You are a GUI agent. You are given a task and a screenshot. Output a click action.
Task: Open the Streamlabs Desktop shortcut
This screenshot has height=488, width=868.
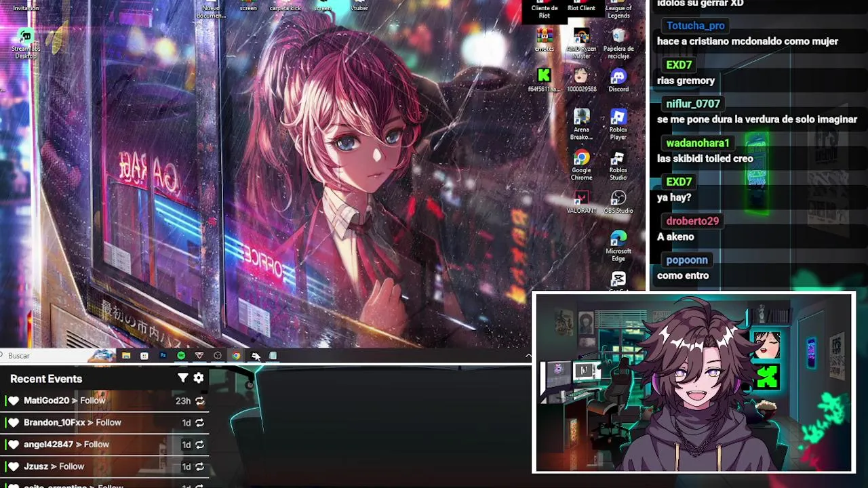(26, 43)
